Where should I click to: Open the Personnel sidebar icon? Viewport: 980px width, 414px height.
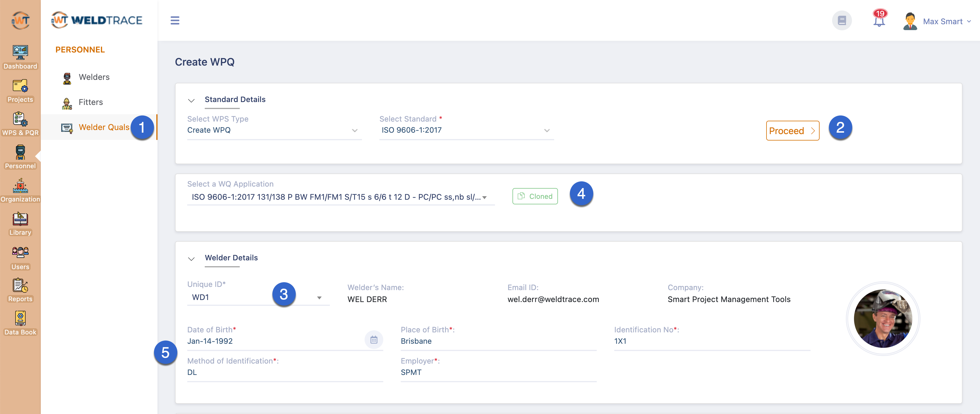coord(20,157)
